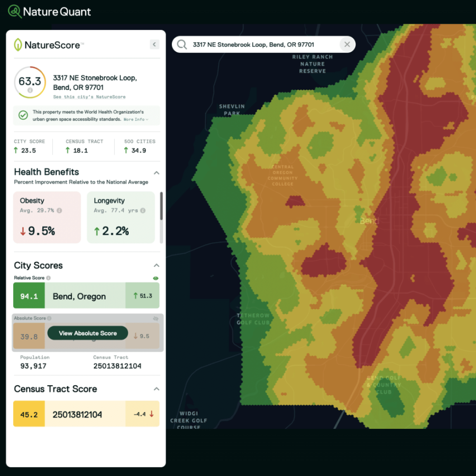
Task: Open 'See this city's NatureScore' link
Action: [x=89, y=97]
